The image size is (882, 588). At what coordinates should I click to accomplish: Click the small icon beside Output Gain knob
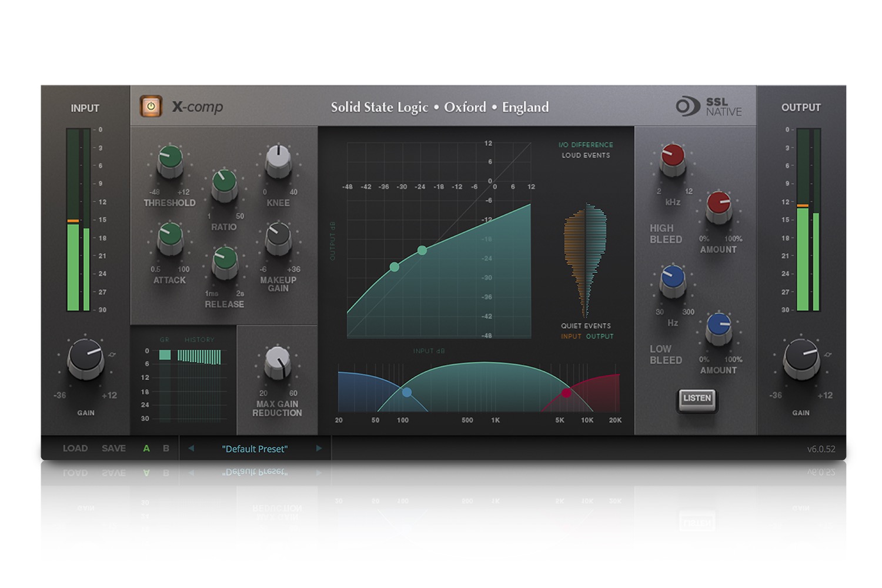[828, 355]
